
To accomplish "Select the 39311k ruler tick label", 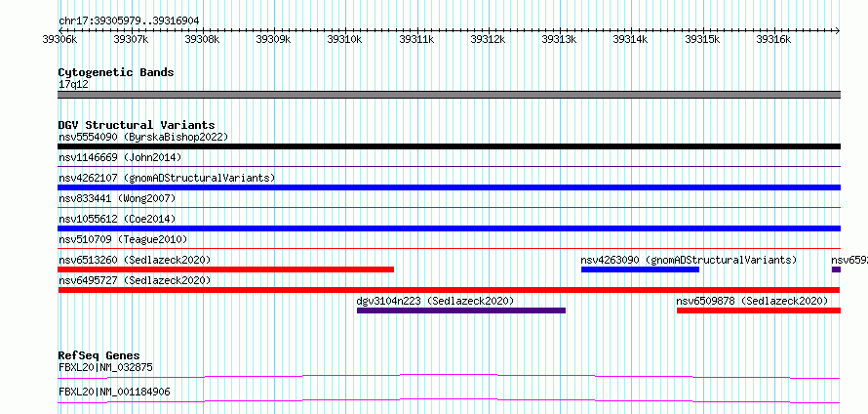I will [416, 39].
